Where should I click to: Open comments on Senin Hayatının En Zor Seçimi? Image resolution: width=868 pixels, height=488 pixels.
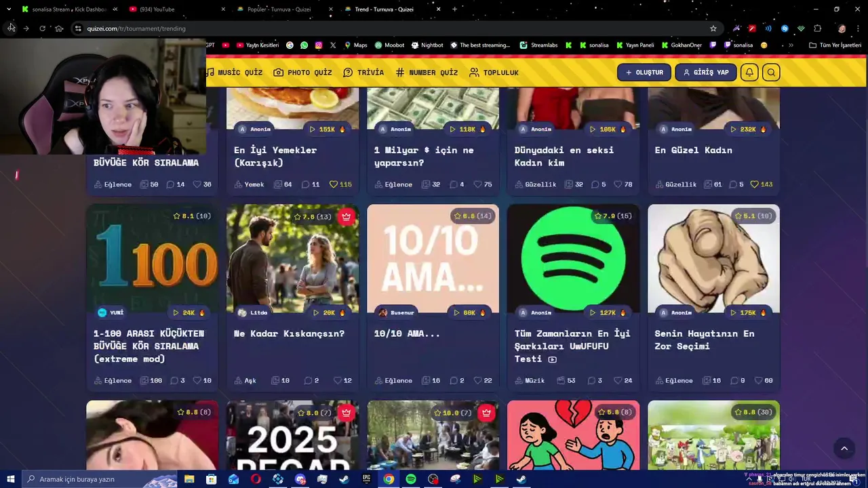coord(737,381)
